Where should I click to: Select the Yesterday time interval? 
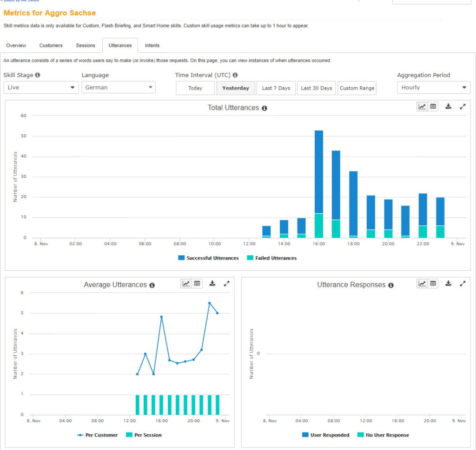coord(236,88)
